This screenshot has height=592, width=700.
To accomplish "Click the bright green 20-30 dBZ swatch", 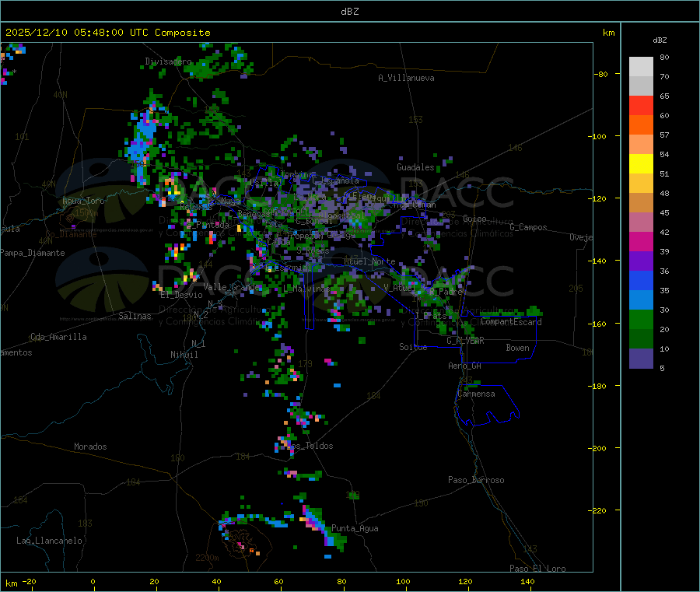I will point(641,319).
